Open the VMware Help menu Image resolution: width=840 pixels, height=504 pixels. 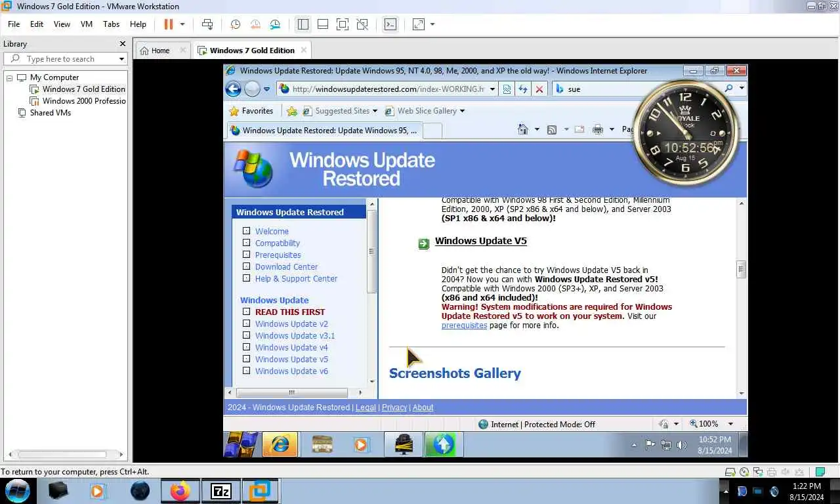[x=138, y=24]
